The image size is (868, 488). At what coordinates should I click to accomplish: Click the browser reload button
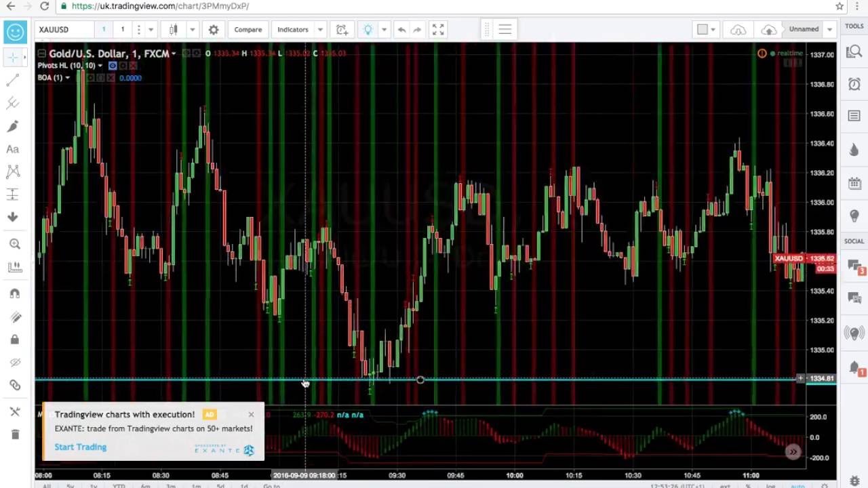coord(44,6)
